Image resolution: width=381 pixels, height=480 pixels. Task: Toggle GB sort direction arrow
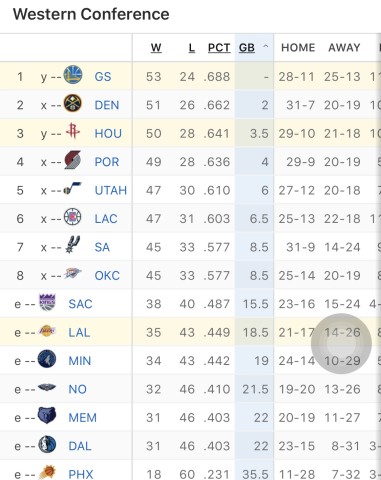pos(266,47)
